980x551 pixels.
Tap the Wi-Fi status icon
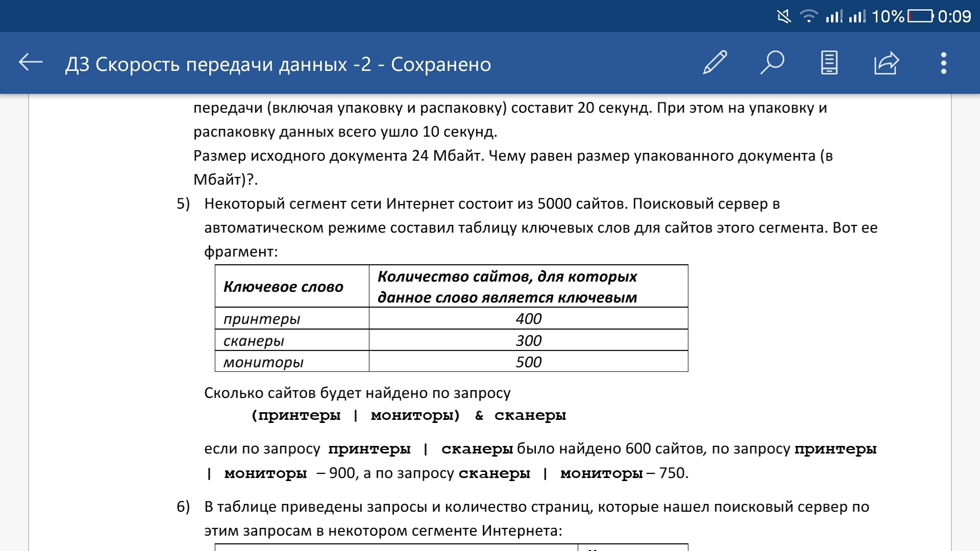pos(808,16)
